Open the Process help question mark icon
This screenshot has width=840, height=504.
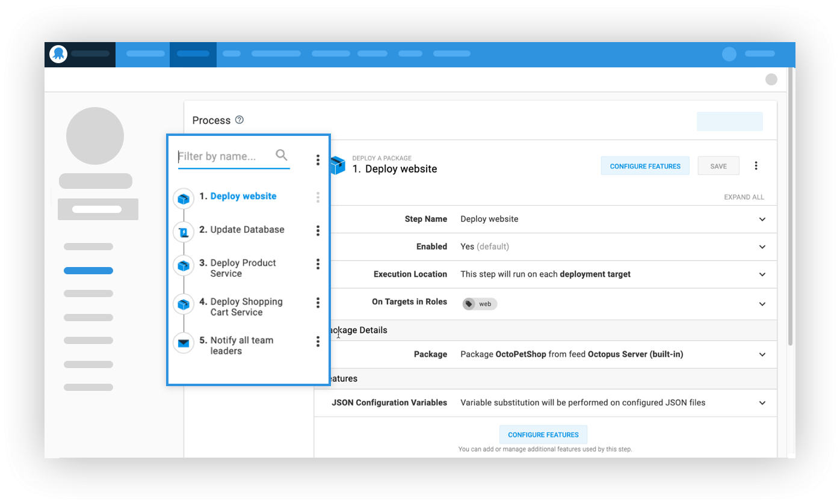(239, 120)
